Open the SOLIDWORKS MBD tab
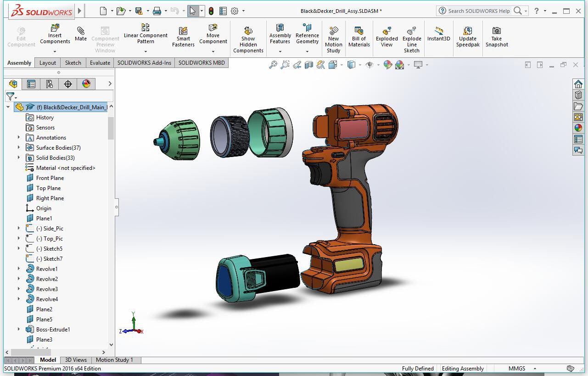588x376 pixels. pyautogui.click(x=202, y=63)
